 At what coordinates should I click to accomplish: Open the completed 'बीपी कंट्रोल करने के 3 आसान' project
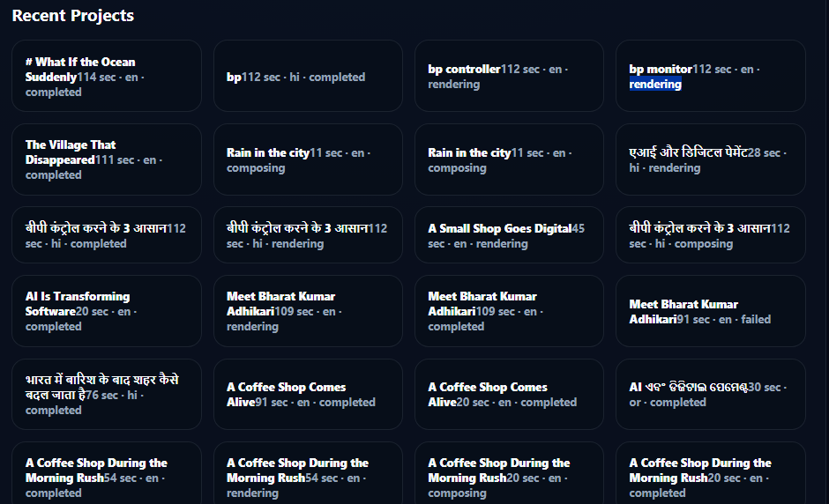[106, 235]
